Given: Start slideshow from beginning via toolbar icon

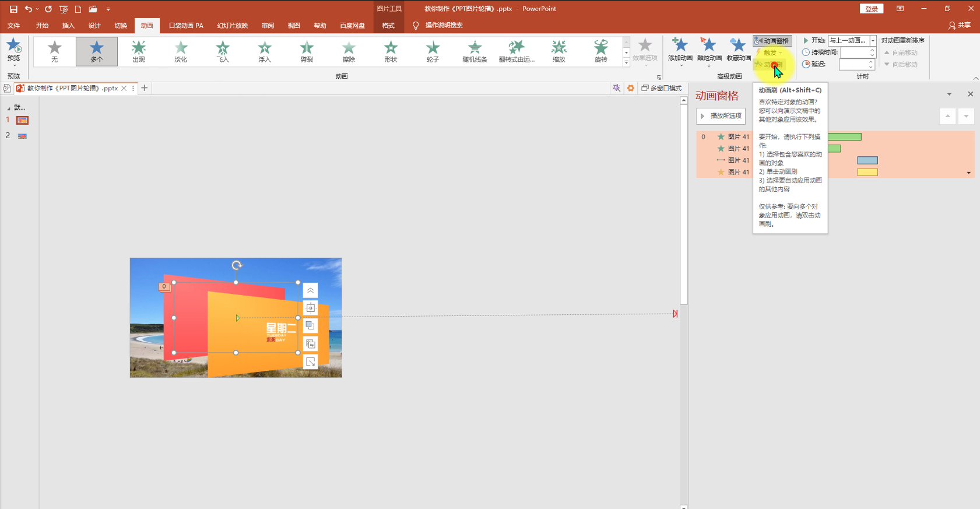Looking at the screenshot, I should coord(64,9).
